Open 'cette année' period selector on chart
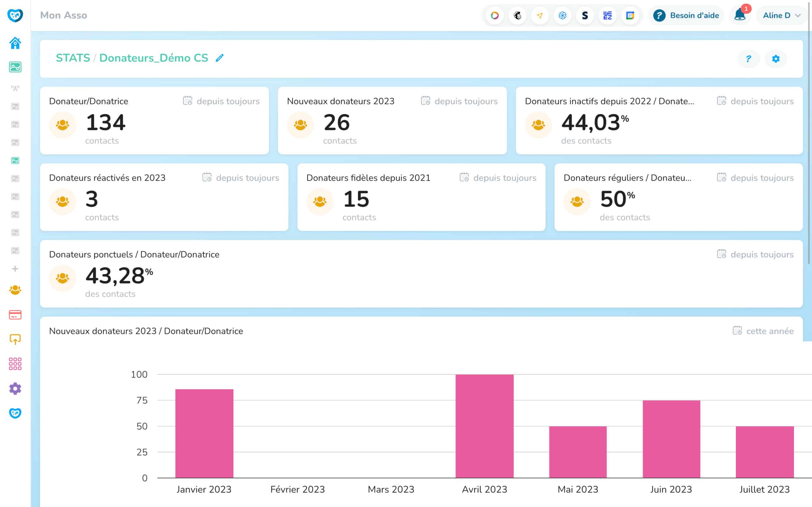 (763, 331)
